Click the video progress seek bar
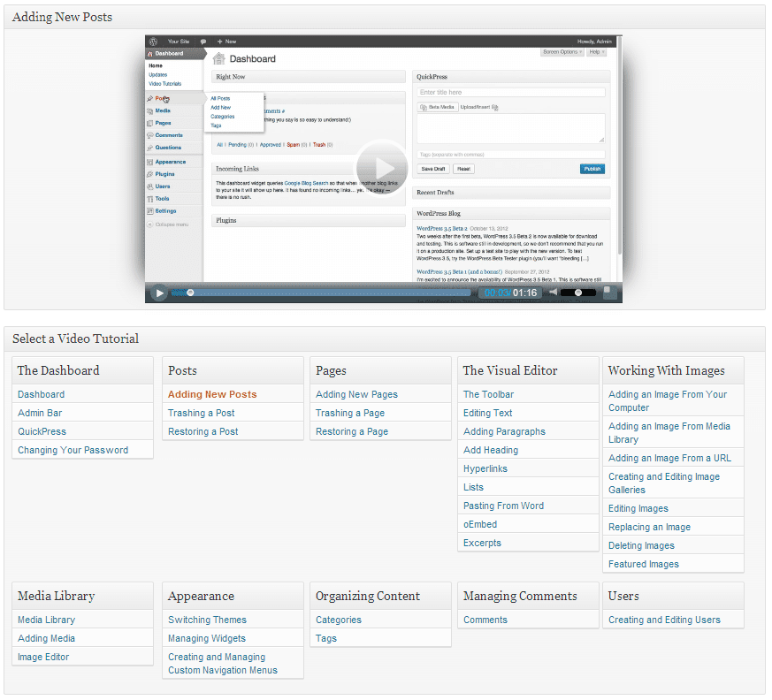The width and height of the screenshot is (772, 700). (320, 293)
